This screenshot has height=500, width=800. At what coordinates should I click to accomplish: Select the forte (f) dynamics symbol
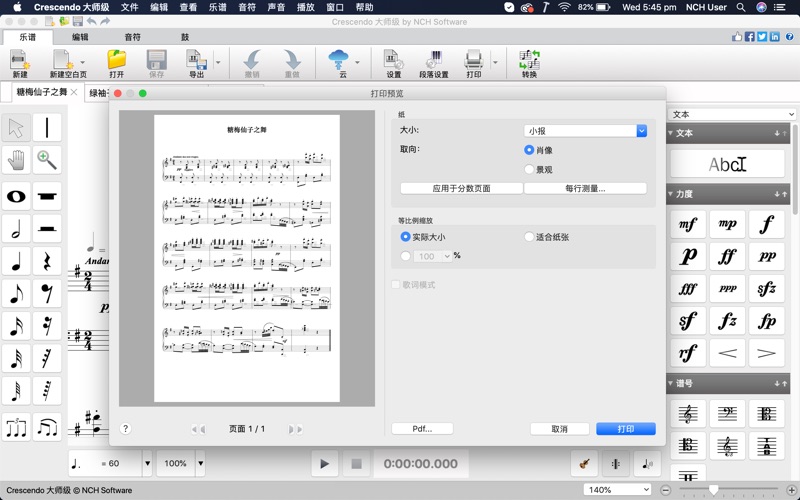pyautogui.click(x=766, y=225)
